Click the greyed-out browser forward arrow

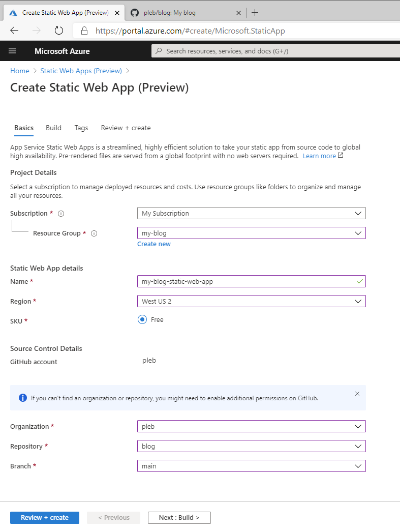click(36, 31)
